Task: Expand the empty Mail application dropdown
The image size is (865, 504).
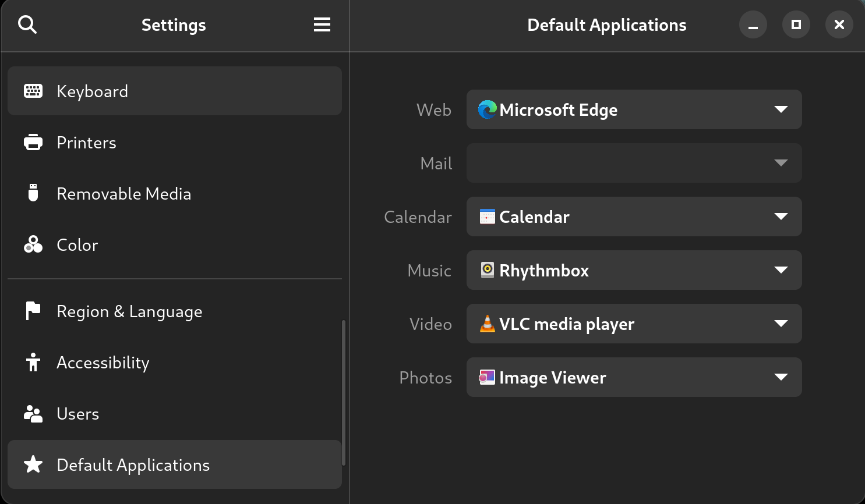Action: coord(634,163)
